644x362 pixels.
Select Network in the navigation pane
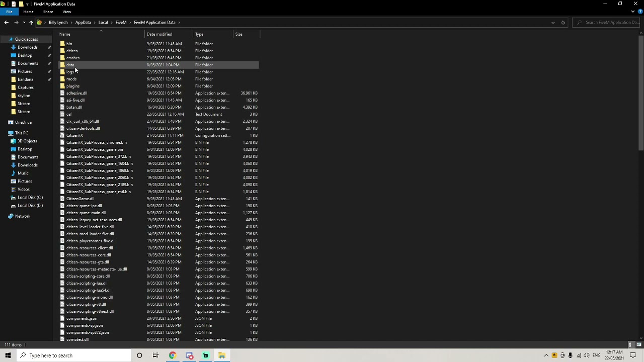click(x=22, y=216)
